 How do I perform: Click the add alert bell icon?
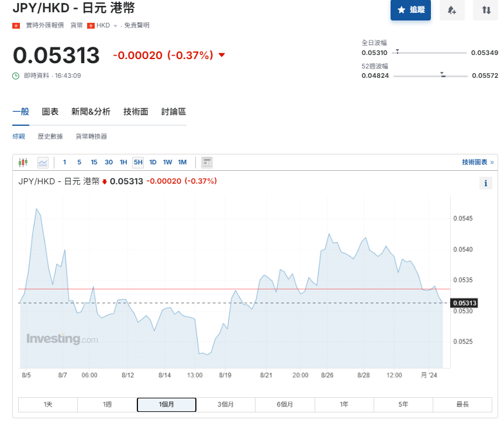click(x=452, y=10)
